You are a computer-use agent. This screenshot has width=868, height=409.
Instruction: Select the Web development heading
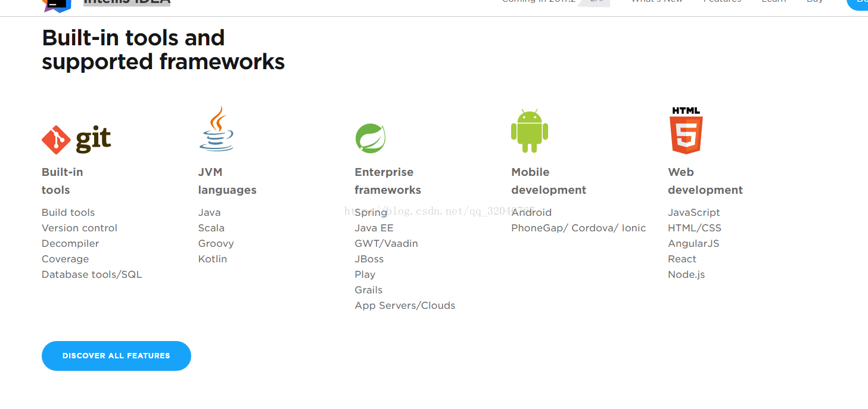click(705, 181)
